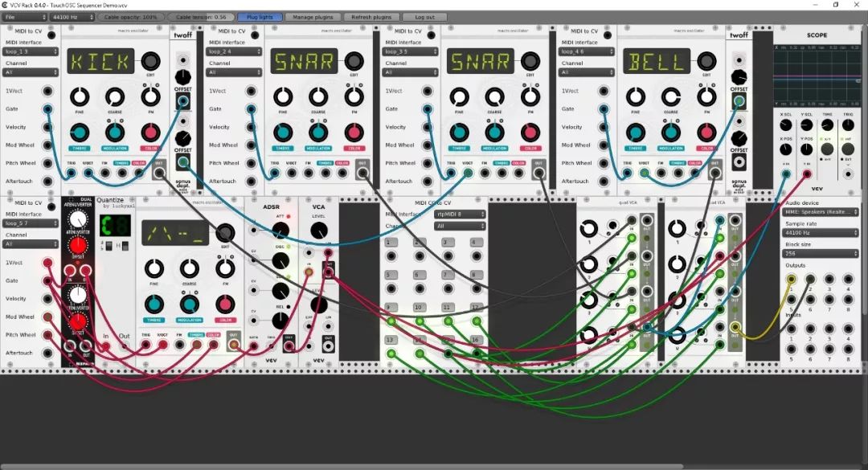Toggle MIDI reset on loop_1 3 module
Image resolution: width=868 pixels, height=470 pixels.
(x=51, y=35)
